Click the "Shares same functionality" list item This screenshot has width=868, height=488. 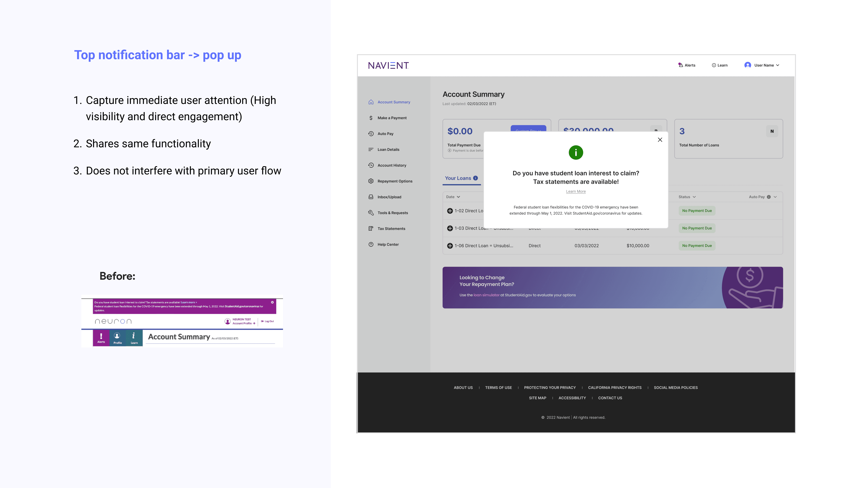tap(148, 144)
